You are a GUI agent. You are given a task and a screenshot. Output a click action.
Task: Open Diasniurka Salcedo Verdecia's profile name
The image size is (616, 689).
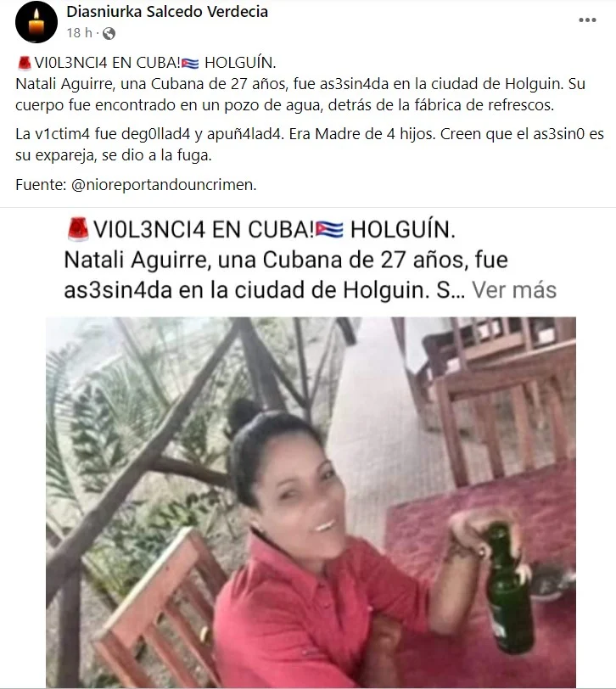pyautogui.click(x=167, y=11)
